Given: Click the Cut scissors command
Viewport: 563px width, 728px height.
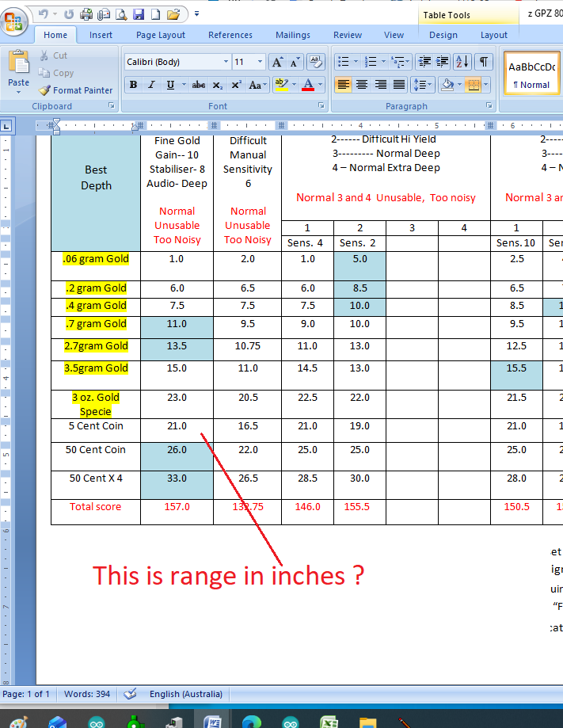Looking at the screenshot, I should pos(54,55).
